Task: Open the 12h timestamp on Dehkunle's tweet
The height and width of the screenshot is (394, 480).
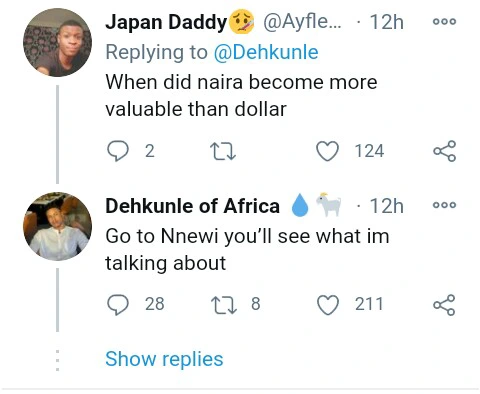Action: (387, 206)
